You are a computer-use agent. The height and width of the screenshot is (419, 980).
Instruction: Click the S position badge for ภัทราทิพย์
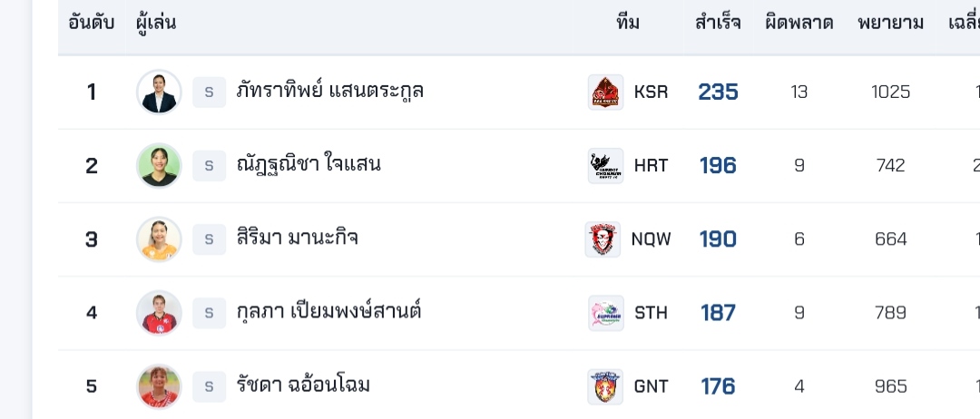pyautogui.click(x=209, y=93)
